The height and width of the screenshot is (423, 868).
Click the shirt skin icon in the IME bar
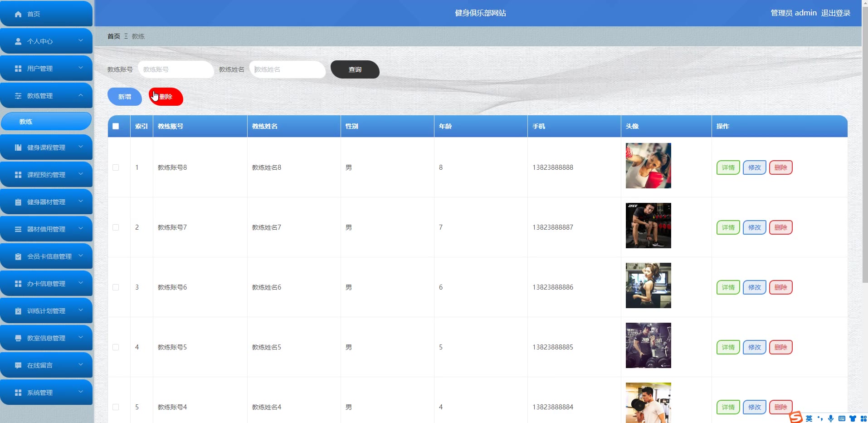(853, 418)
